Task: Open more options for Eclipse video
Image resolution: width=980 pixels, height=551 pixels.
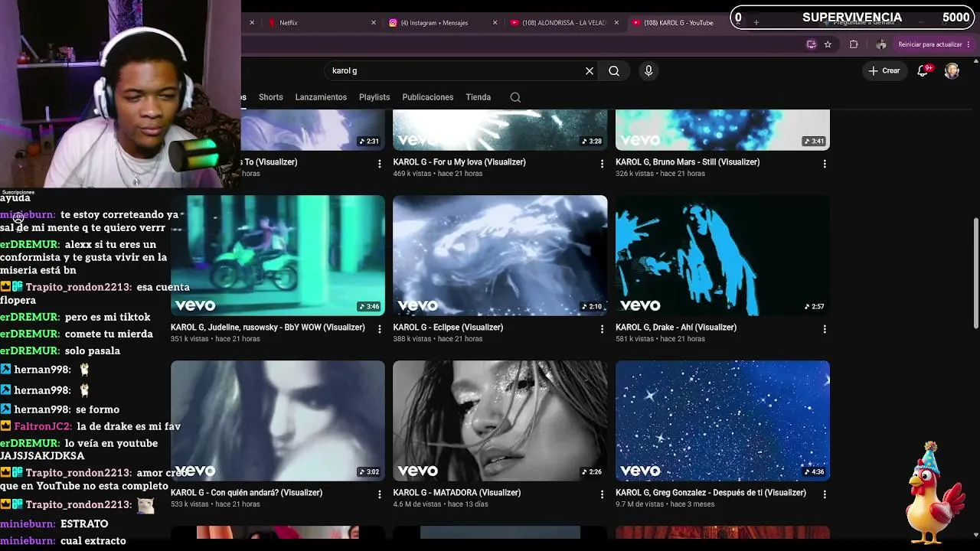Action: (602, 329)
